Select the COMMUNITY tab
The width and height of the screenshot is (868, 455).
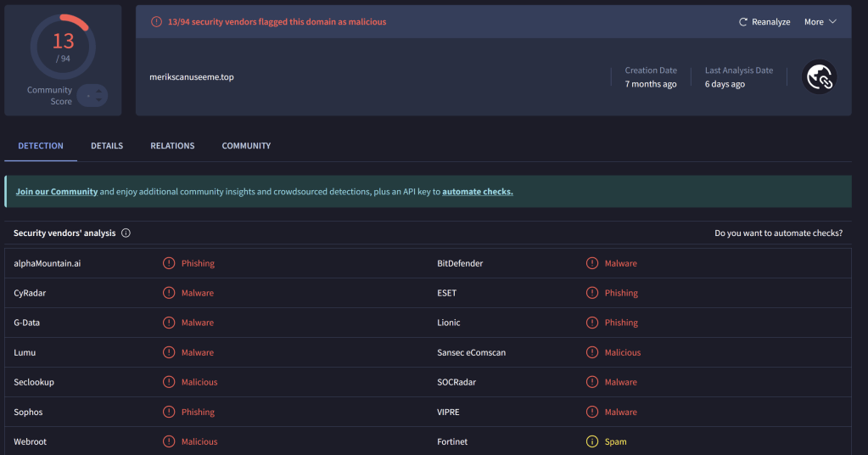pos(246,146)
